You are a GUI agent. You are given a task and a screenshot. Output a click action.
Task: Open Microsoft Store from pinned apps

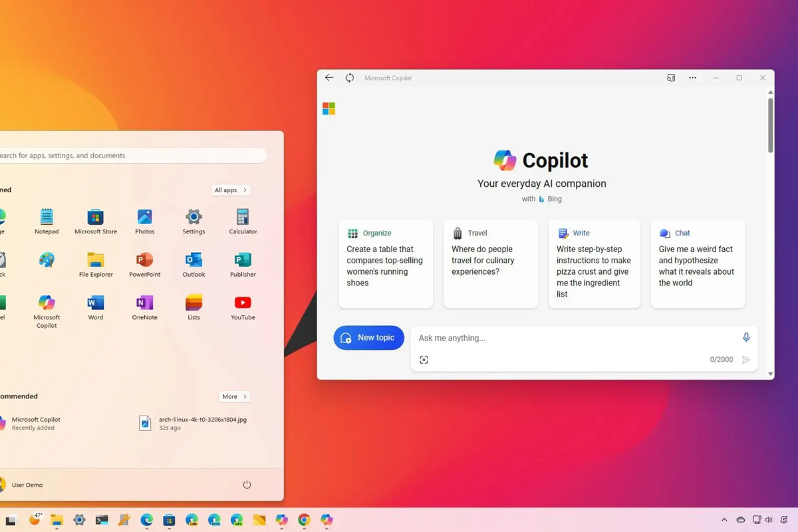(96, 222)
